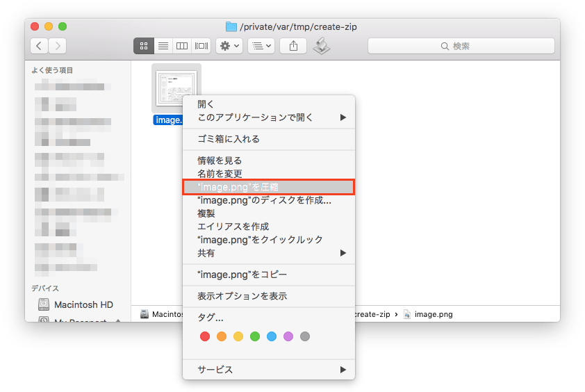The width and height of the screenshot is (585, 392).
Task: Click the Share toolbar button
Action: (x=293, y=46)
